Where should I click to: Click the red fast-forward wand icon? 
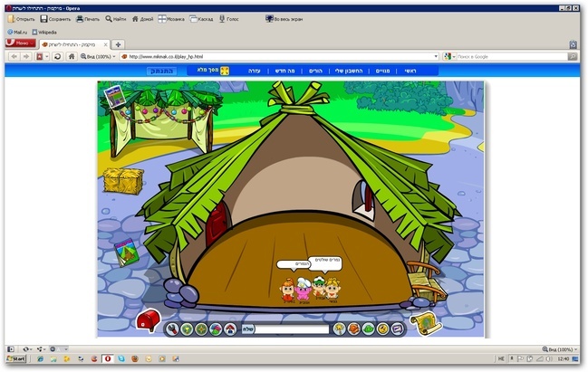(39, 56)
